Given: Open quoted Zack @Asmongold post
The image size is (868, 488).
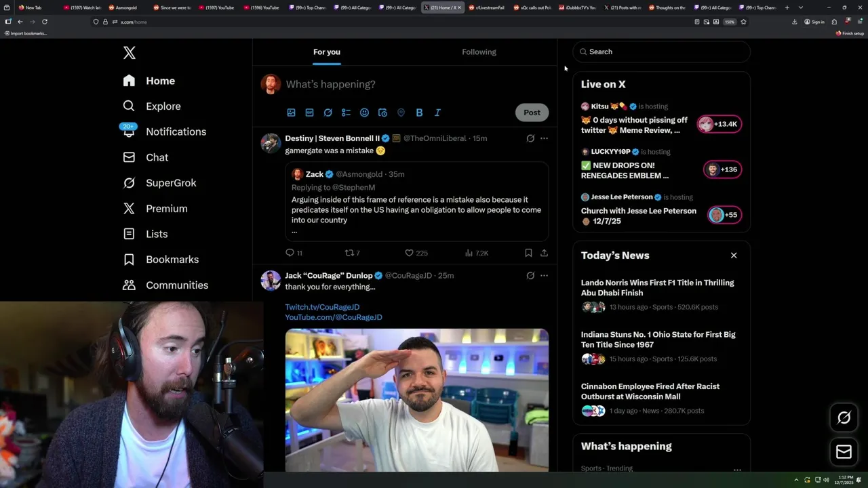Looking at the screenshot, I should 416,201.
